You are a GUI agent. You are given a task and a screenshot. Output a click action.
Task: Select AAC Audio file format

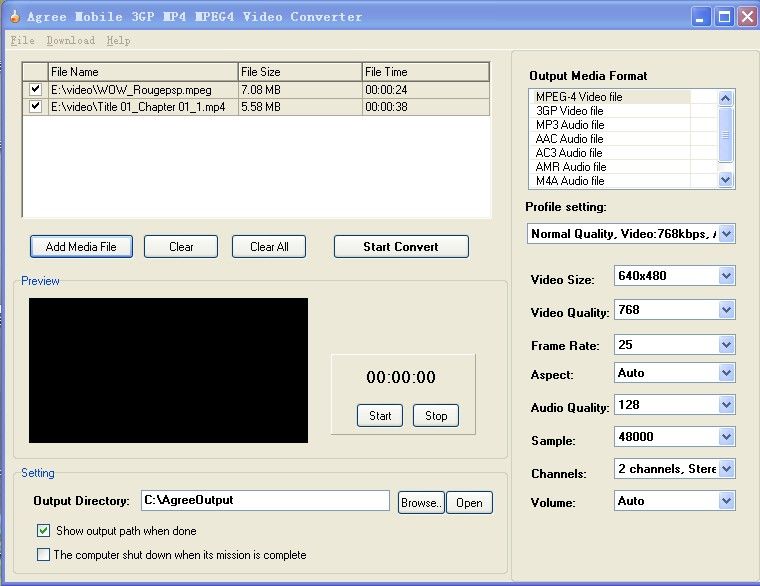pos(610,139)
